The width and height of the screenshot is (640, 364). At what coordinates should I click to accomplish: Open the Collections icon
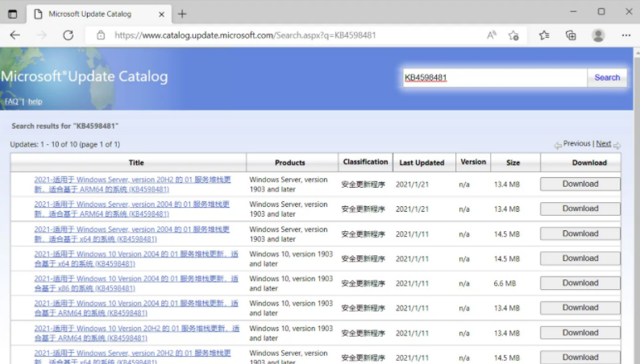(x=571, y=35)
